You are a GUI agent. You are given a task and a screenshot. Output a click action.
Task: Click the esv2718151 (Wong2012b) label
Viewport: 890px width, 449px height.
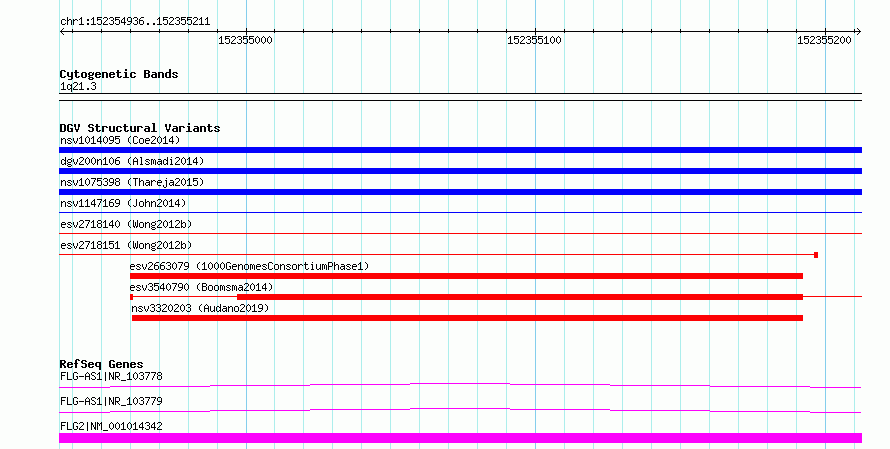126,245
